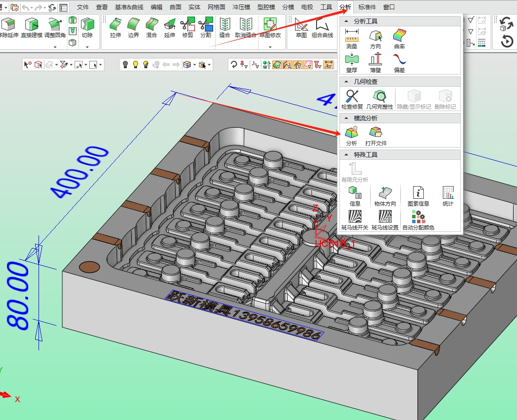Toggle the dark light bulb hide icon
This screenshot has width=517, height=420.
point(125,65)
